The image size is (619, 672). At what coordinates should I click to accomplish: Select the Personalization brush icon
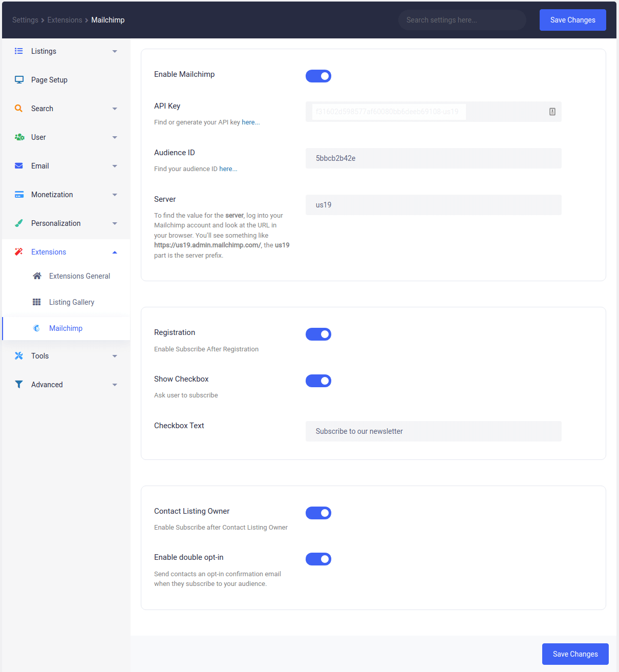click(x=19, y=223)
